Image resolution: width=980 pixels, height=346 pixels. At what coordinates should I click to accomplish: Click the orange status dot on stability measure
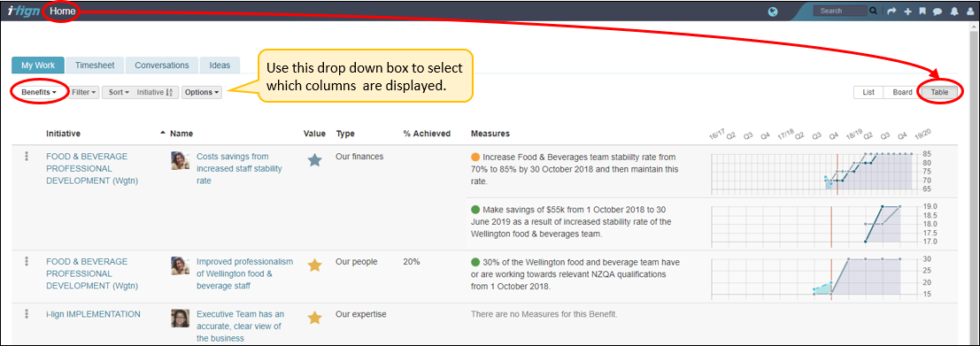coord(475,158)
